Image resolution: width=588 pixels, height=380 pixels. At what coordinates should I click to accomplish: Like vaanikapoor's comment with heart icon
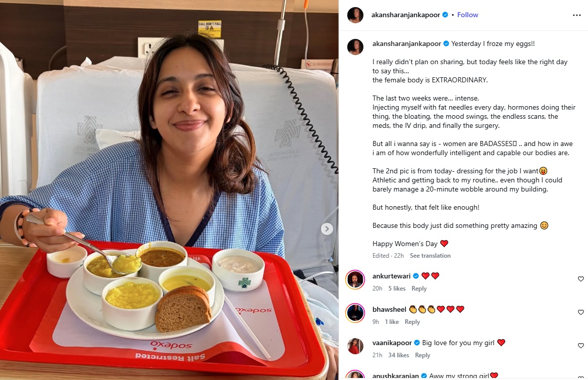point(581,346)
